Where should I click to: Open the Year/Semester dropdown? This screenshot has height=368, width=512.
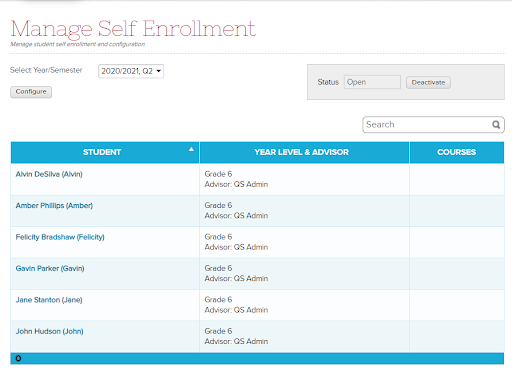click(131, 71)
